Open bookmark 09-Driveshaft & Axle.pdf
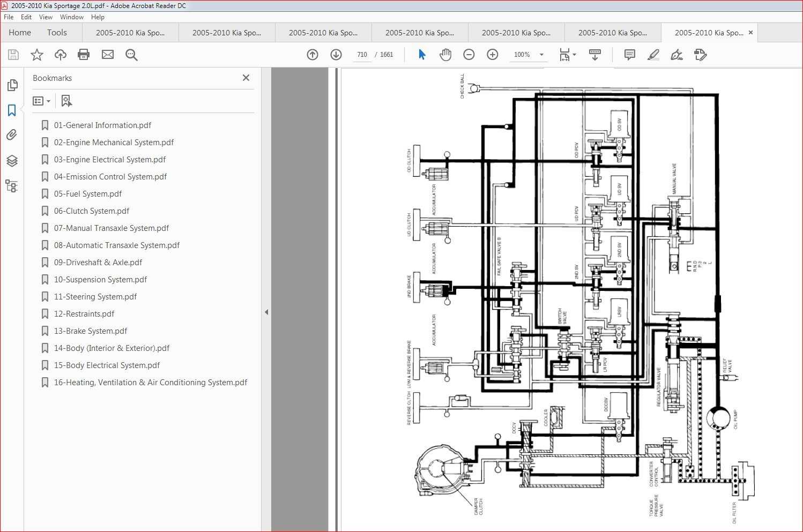 coord(98,263)
